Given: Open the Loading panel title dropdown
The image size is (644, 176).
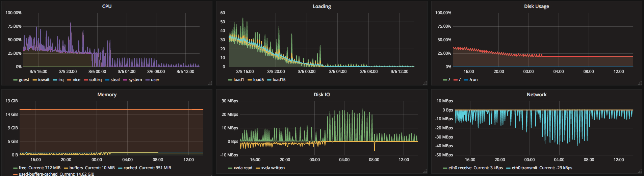Looking at the screenshot, I should 321,6.
